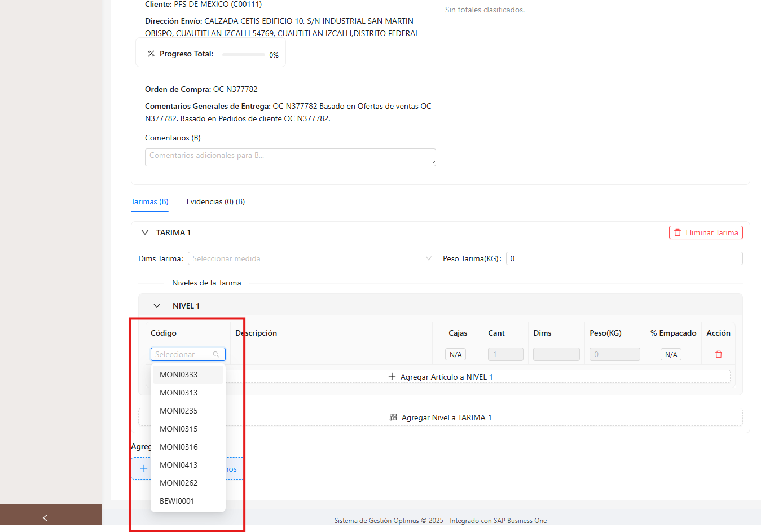
Task: Click the N/A tag under Cajas
Action: (x=456, y=354)
